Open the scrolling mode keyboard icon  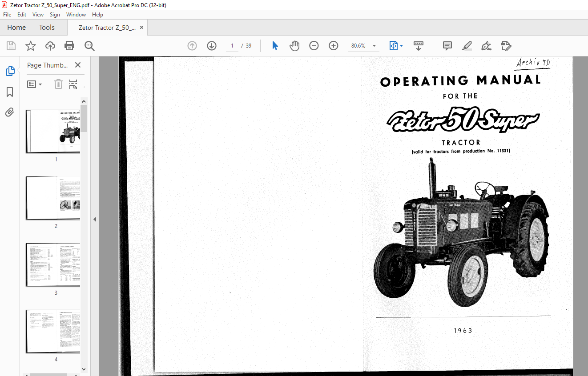(419, 45)
